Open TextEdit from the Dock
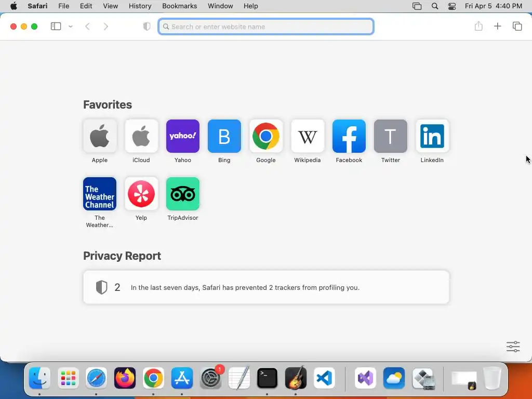This screenshot has width=532, height=399. point(239,378)
